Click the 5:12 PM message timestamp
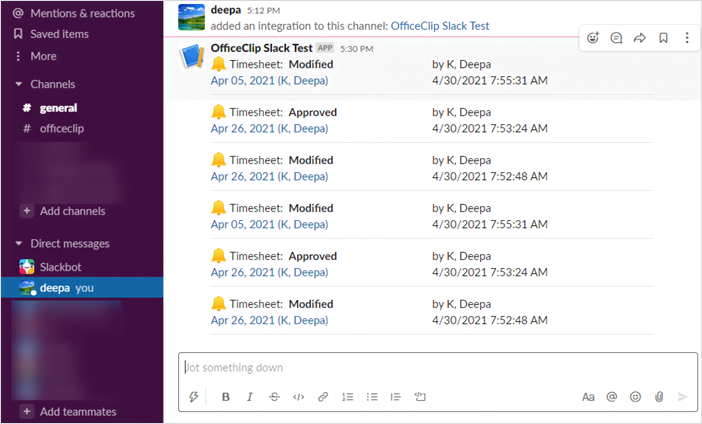Image resolution: width=702 pixels, height=424 pixels. tap(264, 10)
